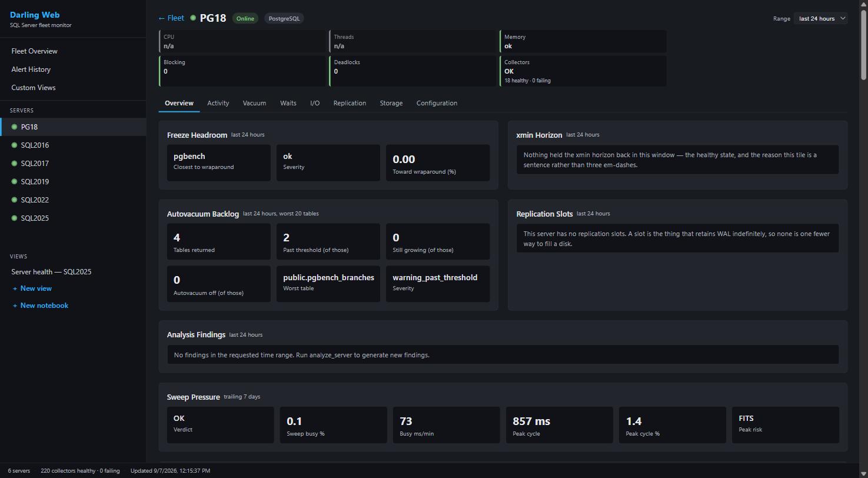Select the SQL2017 server
The image size is (868, 478).
[x=73, y=164]
